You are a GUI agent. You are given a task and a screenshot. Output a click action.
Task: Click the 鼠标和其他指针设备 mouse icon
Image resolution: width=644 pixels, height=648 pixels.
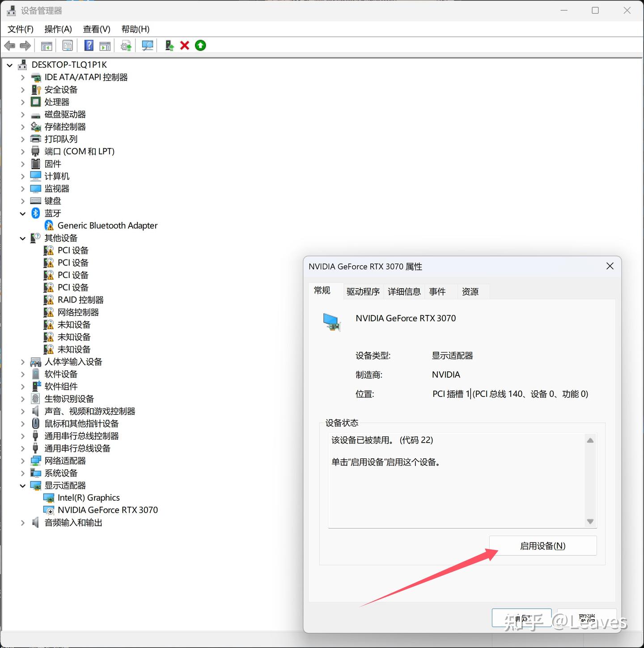(x=36, y=423)
